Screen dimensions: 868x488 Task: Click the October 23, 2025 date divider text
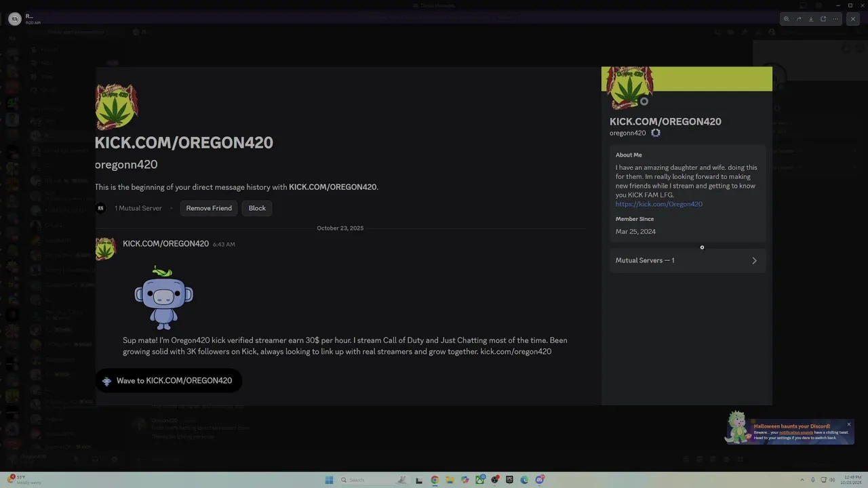340,228
